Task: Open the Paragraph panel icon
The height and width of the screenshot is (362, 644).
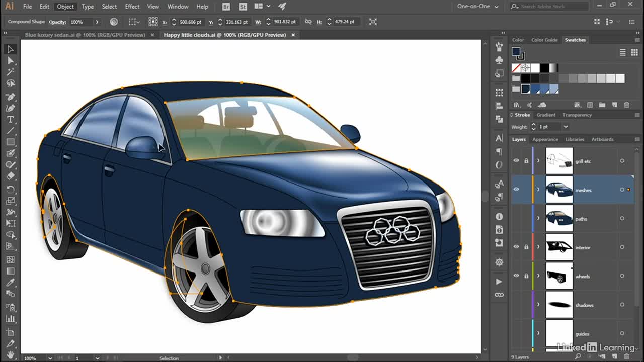Action: point(499,151)
